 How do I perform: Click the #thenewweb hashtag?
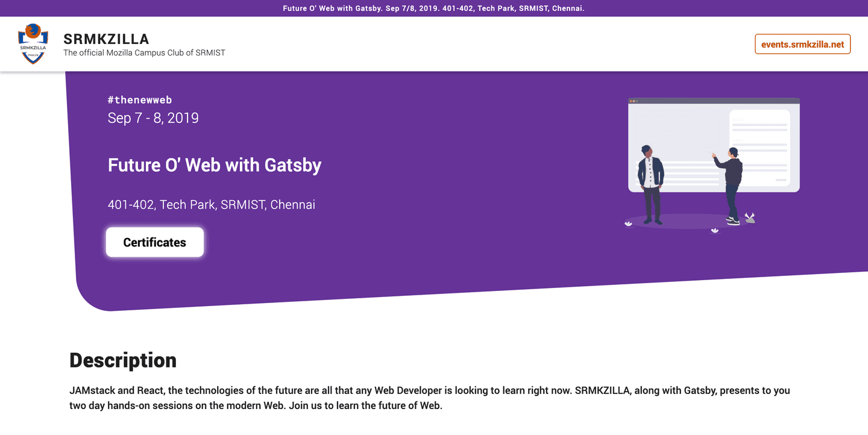[x=140, y=100]
